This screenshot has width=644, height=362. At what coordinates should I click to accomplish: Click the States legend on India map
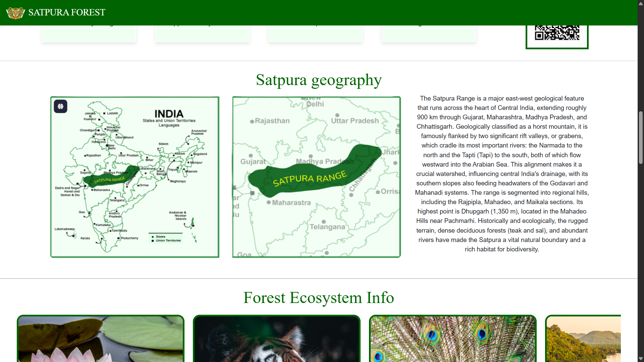pos(160,237)
